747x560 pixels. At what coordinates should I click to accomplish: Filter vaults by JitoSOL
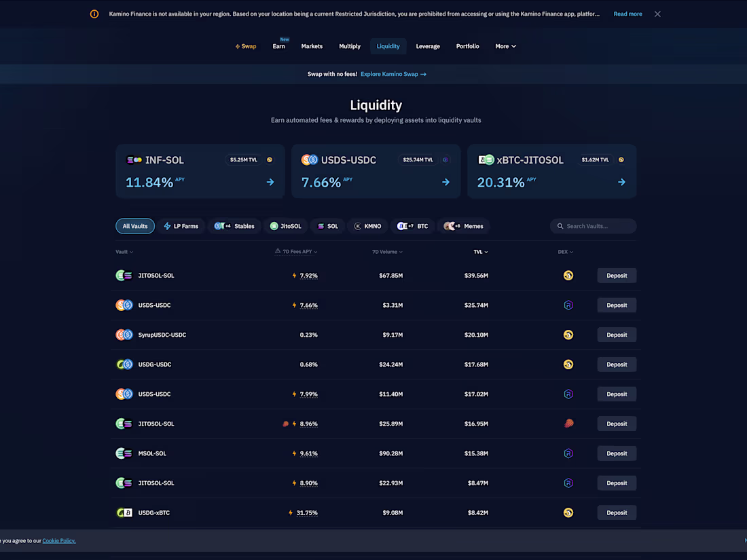click(x=286, y=226)
